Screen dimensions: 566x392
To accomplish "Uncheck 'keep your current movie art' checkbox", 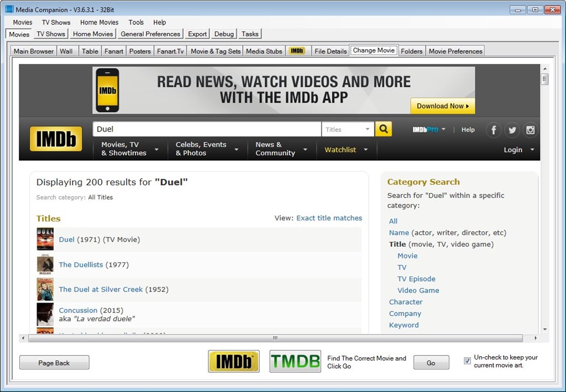I will click(x=467, y=361).
